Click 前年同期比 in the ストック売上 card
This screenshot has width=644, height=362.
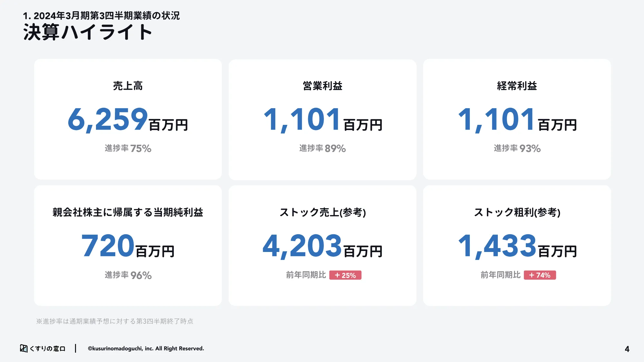click(x=306, y=275)
